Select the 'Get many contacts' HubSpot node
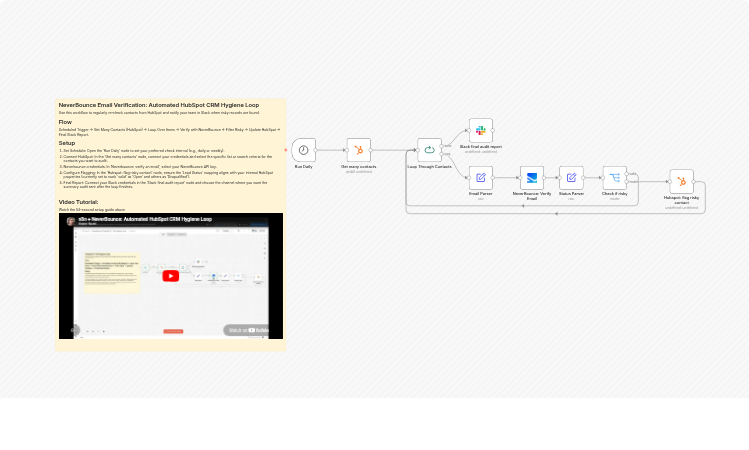Viewport: 749px width, 450px height. coord(359,150)
